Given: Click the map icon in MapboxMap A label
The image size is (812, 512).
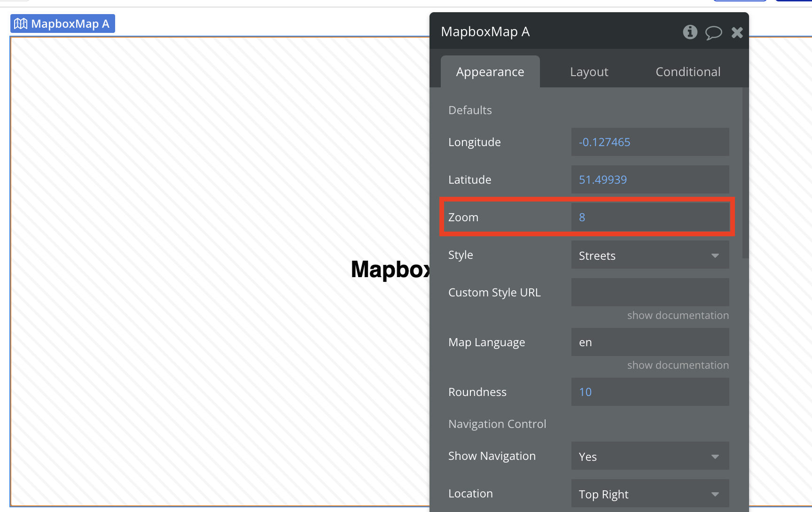Looking at the screenshot, I should (21, 24).
